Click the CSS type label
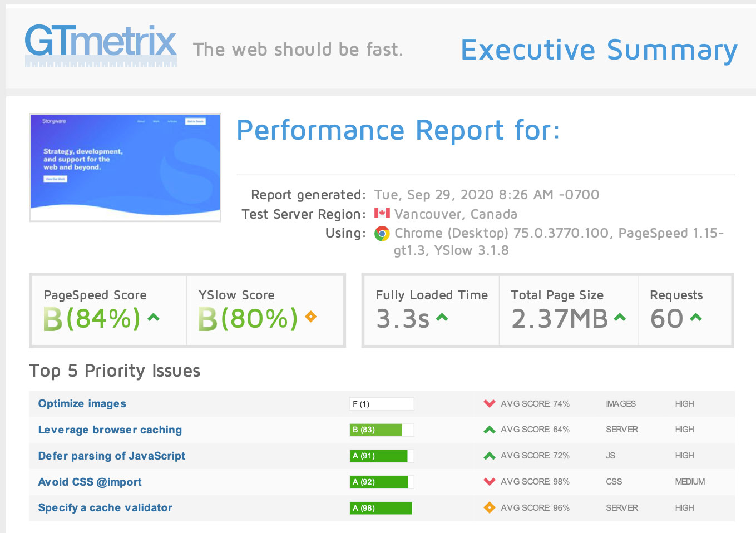Viewport: 756px width, 533px height. click(x=614, y=482)
